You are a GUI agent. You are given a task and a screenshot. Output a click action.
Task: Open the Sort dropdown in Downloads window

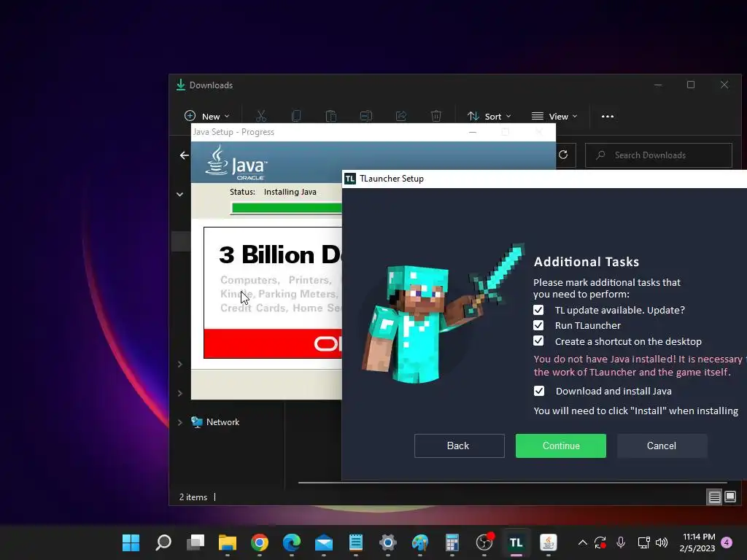489,116
